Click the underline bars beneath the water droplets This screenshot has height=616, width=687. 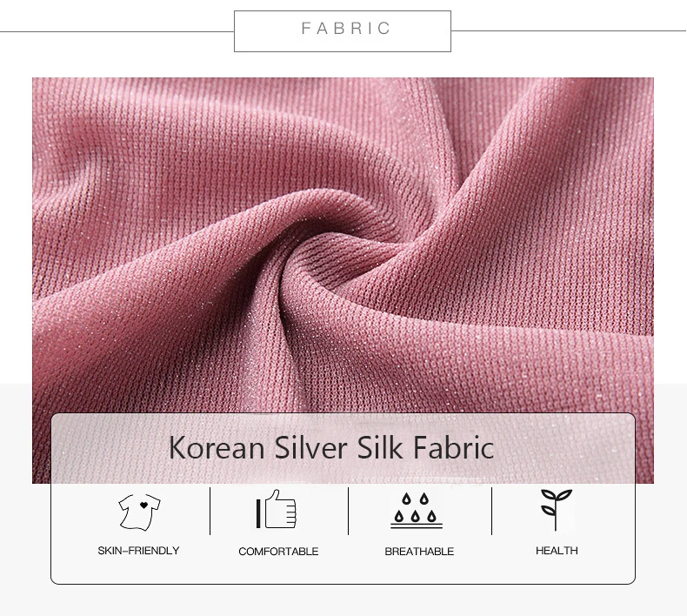(x=417, y=526)
